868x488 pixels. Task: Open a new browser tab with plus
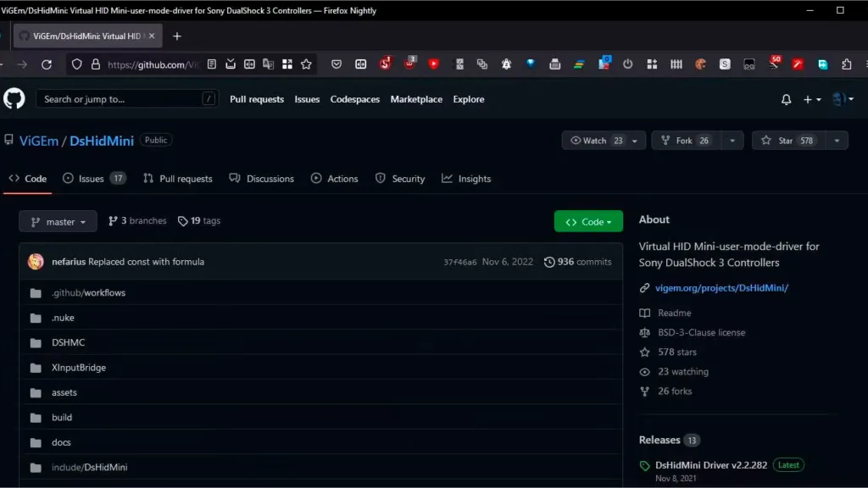pyautogui.click(x=176, y=36)
